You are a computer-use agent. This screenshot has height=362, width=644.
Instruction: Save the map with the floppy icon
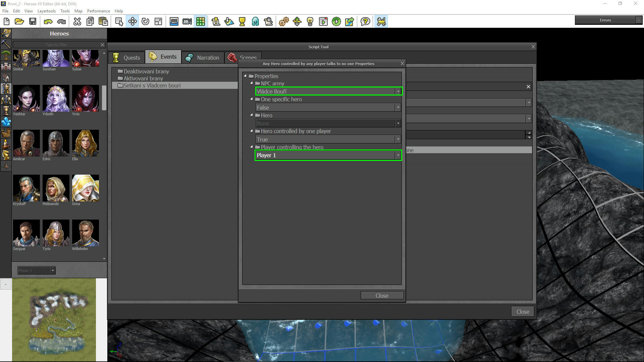[33, 22]
